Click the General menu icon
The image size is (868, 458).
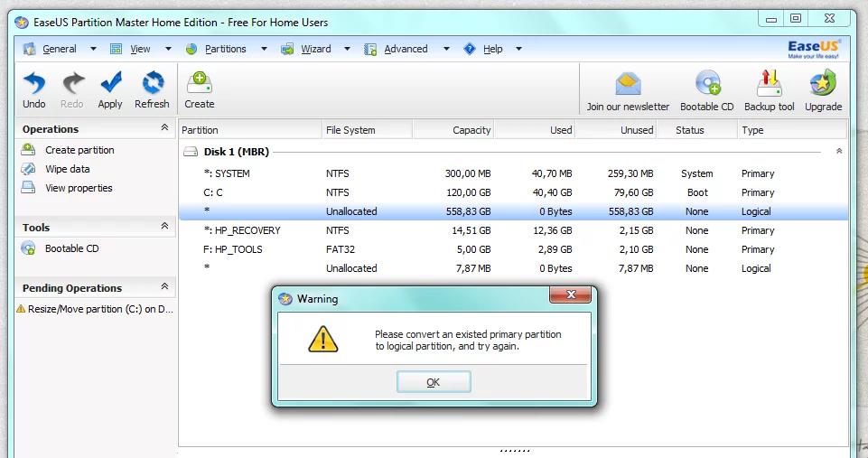(x=29, y=49)
